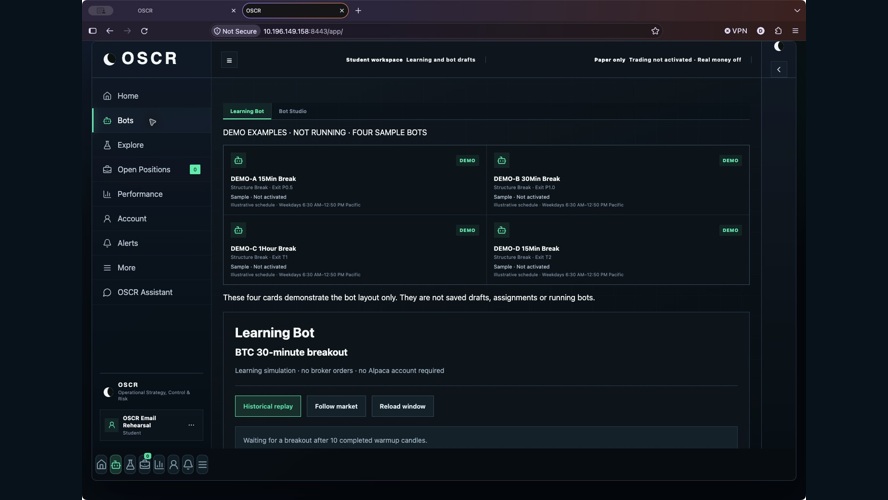Screen dimensions: 888x500
Task: Collapse the right panel with the chevron
Action: (779, 70)
